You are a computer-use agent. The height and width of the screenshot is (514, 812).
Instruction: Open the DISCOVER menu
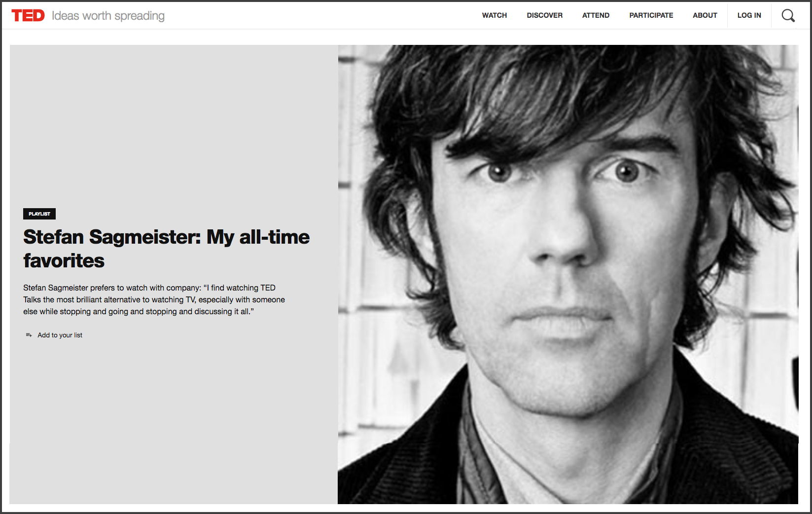tap(544, 15)
